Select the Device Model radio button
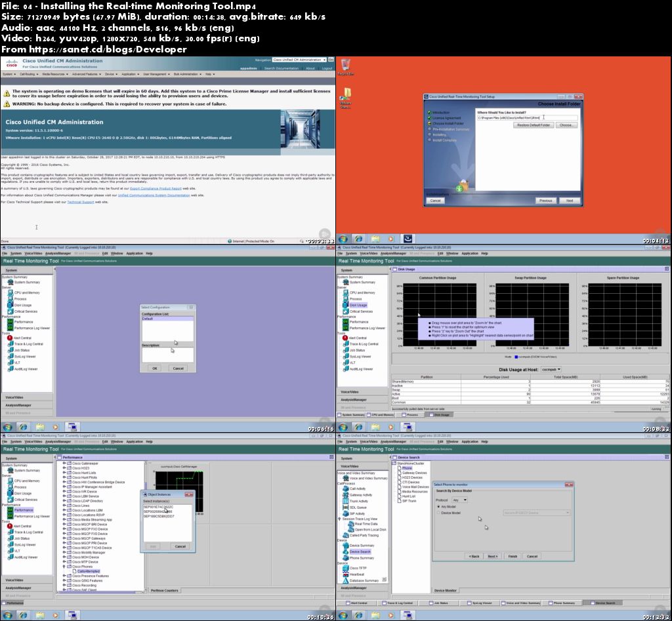Image resolution: width=672 pixels, height=621 pixels. tap(438, 513)
